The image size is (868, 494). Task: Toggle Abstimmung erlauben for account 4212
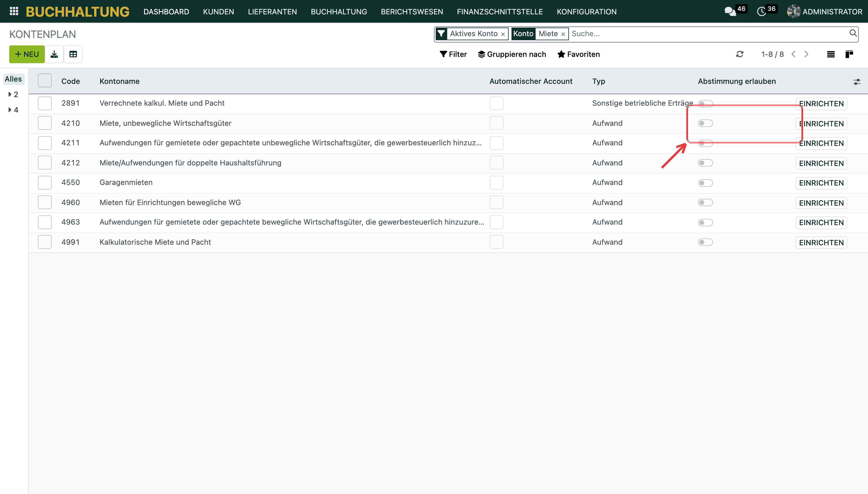[x=705, y=163]
